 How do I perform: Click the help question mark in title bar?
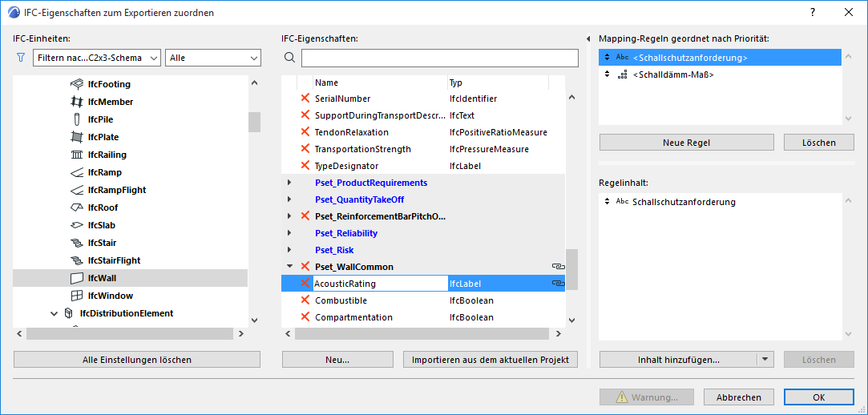click(812, 12)
